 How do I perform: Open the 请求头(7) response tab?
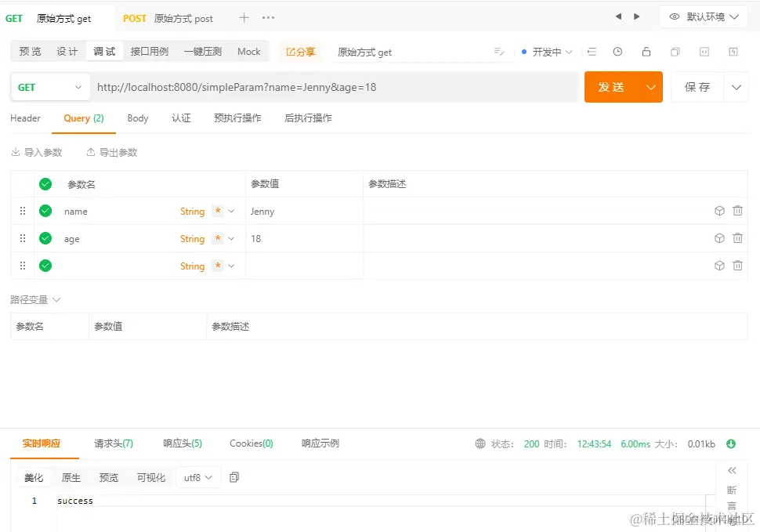(114, 443)
